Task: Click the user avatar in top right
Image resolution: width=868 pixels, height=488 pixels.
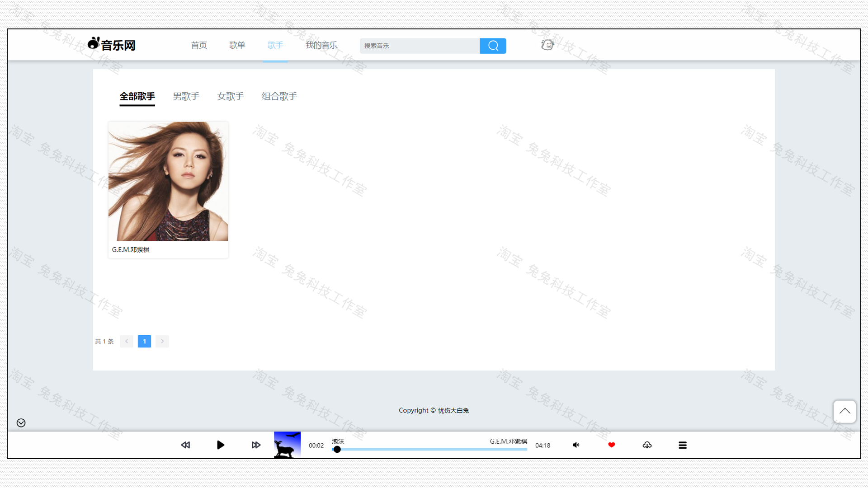Action: click(547, 45)
